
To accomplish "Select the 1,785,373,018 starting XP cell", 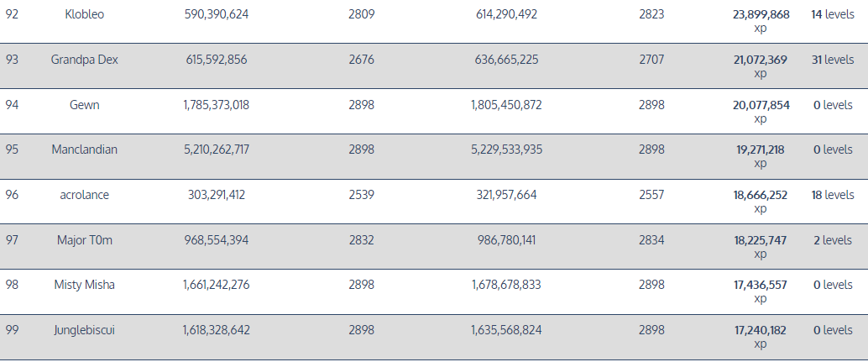I will click(x=216, y=105).
